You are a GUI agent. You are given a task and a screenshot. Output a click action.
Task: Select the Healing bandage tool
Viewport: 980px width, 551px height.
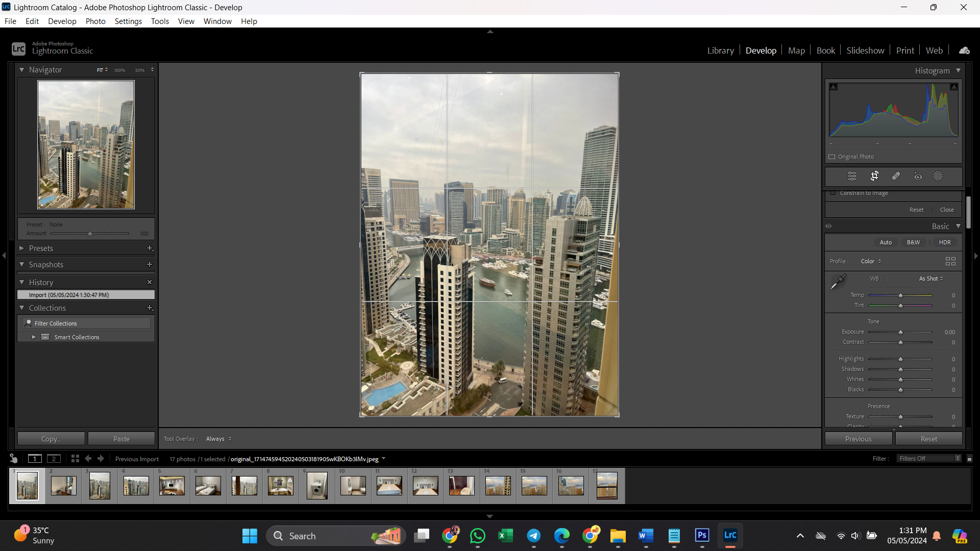click(x=896, y=176)
